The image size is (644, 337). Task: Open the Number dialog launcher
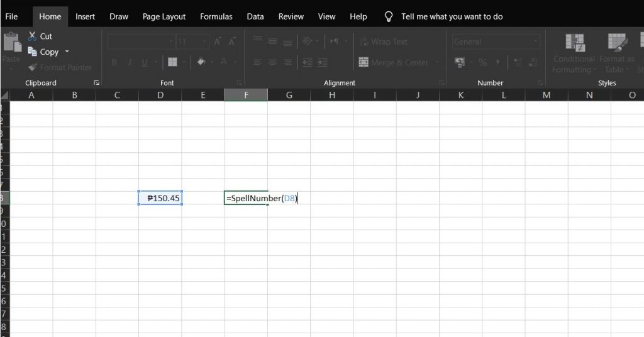click(540, 83)
